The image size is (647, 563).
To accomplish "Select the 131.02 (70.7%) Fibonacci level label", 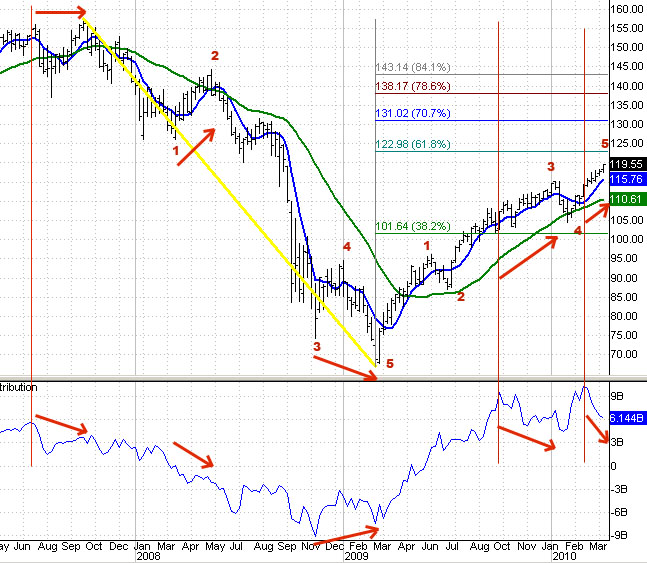I will tap(408, 114).
